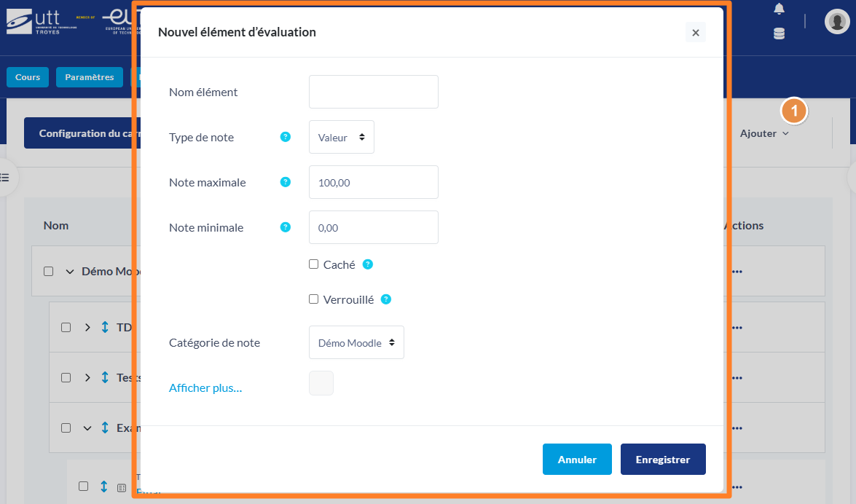The image size is (856, 504).
Task: Enable the Verrouillé checkbox
Action: pyautogui.click(x=313, y=299)
